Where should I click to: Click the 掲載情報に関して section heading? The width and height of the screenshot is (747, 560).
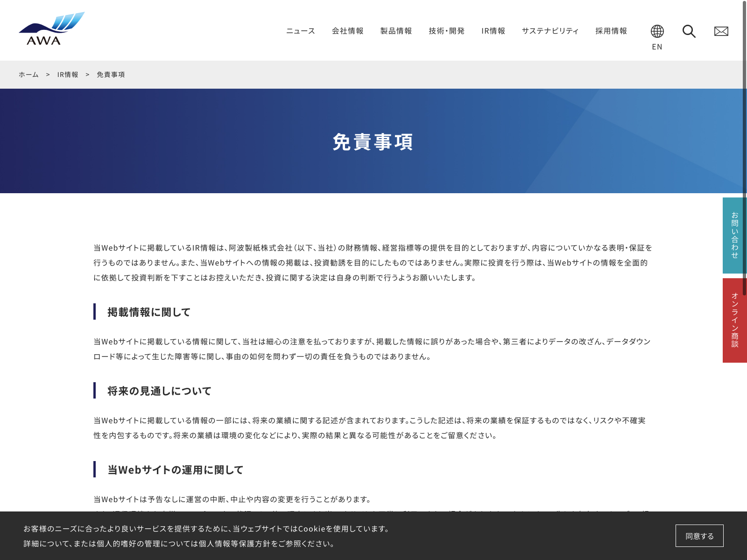pos(149,312)
